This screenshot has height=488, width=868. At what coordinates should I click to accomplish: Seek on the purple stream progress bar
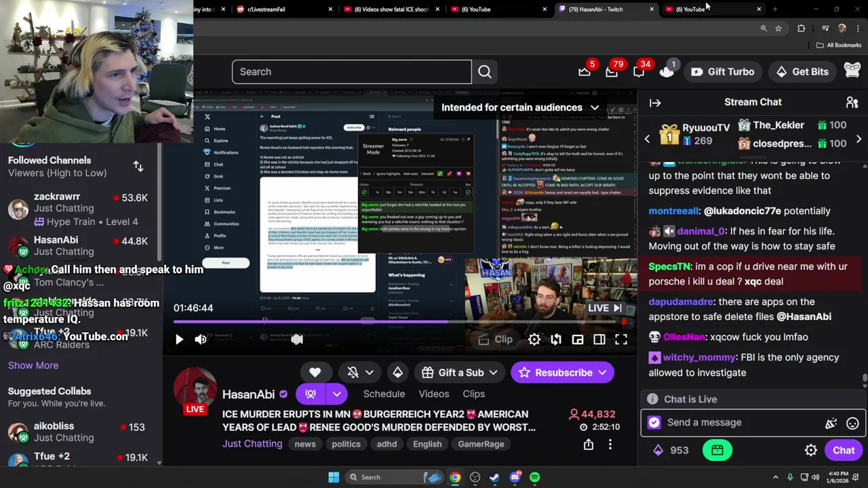click(x=400, y=322)
